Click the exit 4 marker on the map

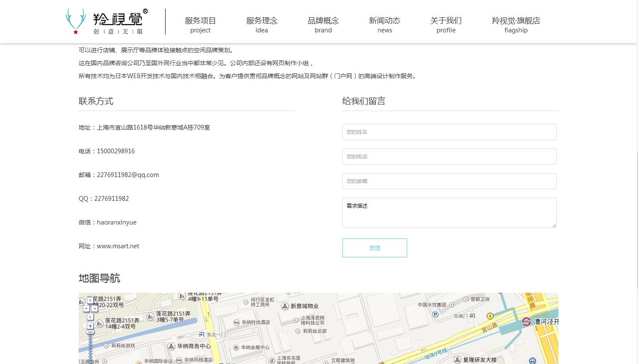tap(490, 316)
